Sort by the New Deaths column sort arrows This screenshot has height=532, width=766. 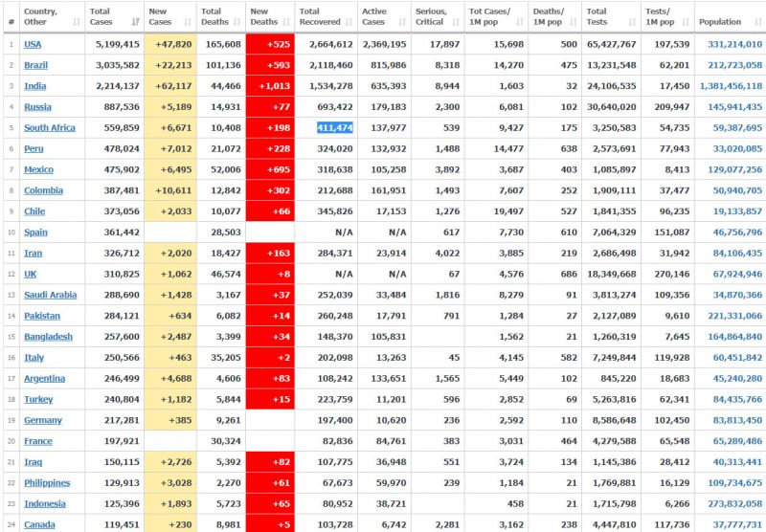(x=286, y=22)
